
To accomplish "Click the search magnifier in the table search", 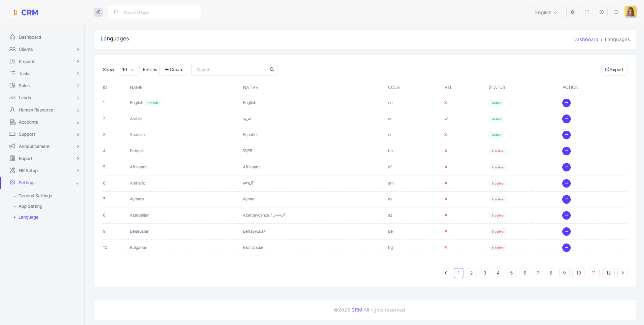I will click(x=272, y=70).
